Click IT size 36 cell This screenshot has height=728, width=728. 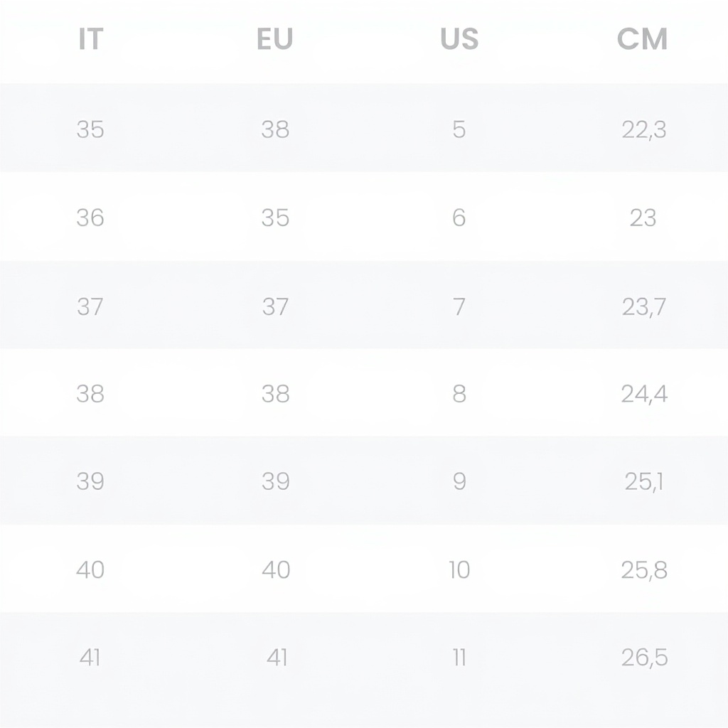pos(90,218)
